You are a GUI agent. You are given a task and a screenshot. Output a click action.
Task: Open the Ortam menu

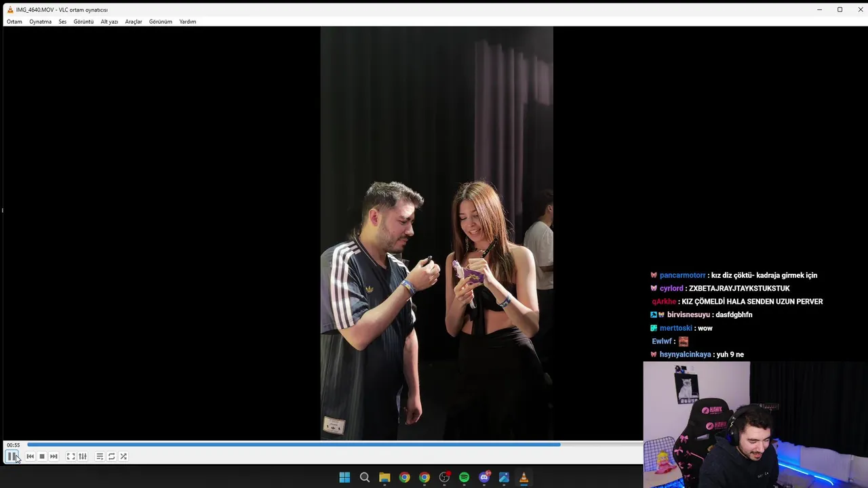pos(14,22)
